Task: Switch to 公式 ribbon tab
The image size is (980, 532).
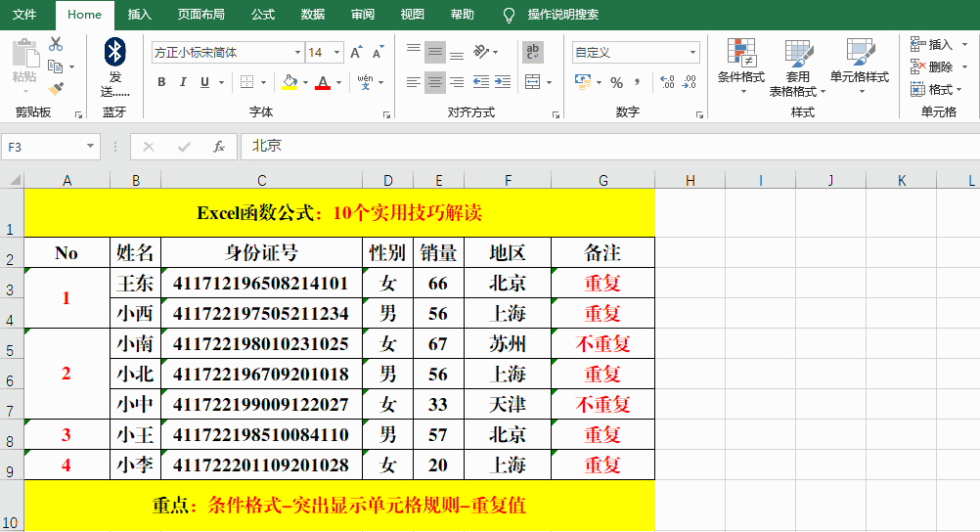Action: [x=263, y=15]
